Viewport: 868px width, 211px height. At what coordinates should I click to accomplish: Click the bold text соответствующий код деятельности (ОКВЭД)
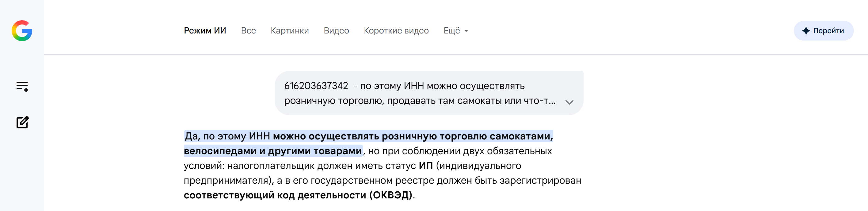coord(298,195)
